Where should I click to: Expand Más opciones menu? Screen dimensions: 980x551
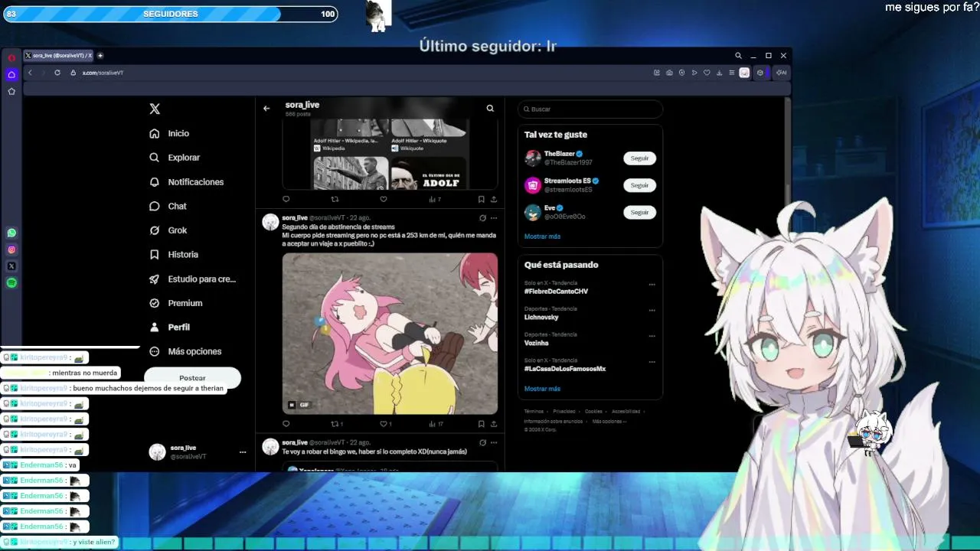click(185, 351)
